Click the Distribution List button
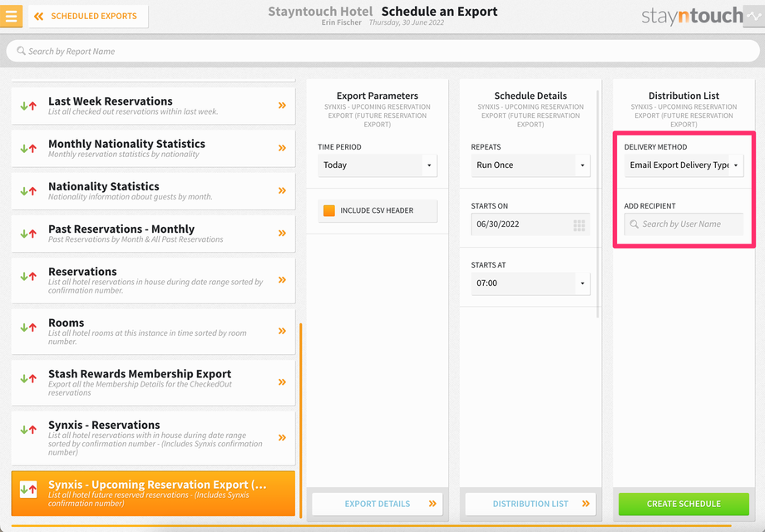 [x=531, y=504]
